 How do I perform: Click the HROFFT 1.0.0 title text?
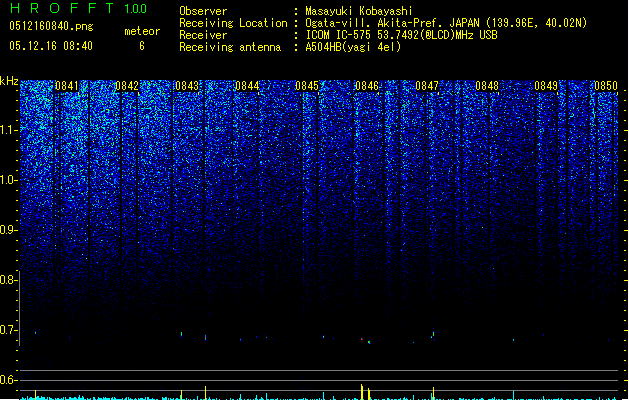79,8
